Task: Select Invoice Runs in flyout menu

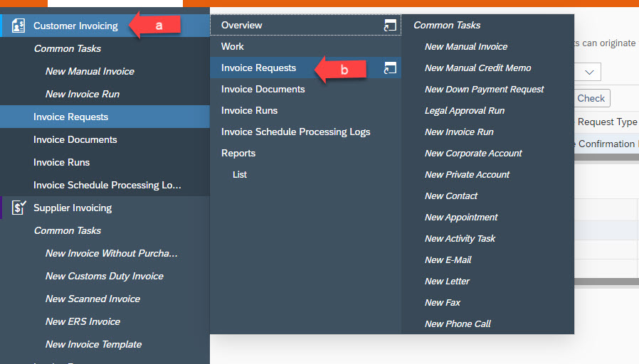Action: 249,110
